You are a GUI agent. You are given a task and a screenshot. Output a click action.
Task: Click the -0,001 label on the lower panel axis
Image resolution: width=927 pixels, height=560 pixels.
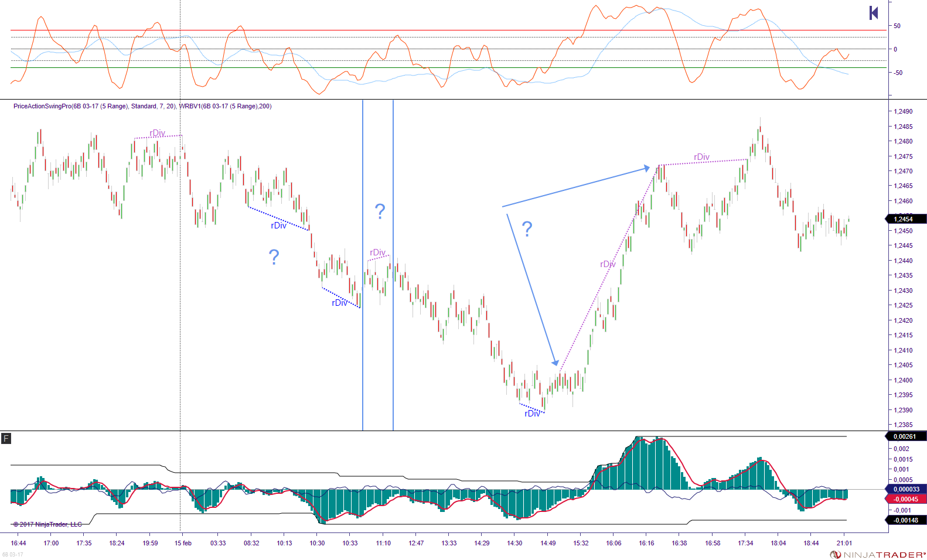click(x=902, y=510)
